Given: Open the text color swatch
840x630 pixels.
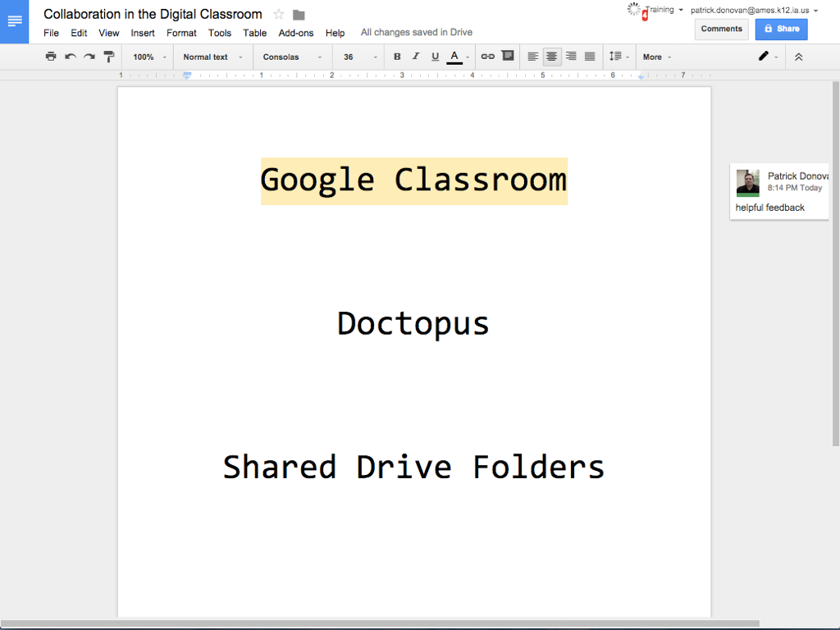Looking at the screenshot, I should pos(454,57).
